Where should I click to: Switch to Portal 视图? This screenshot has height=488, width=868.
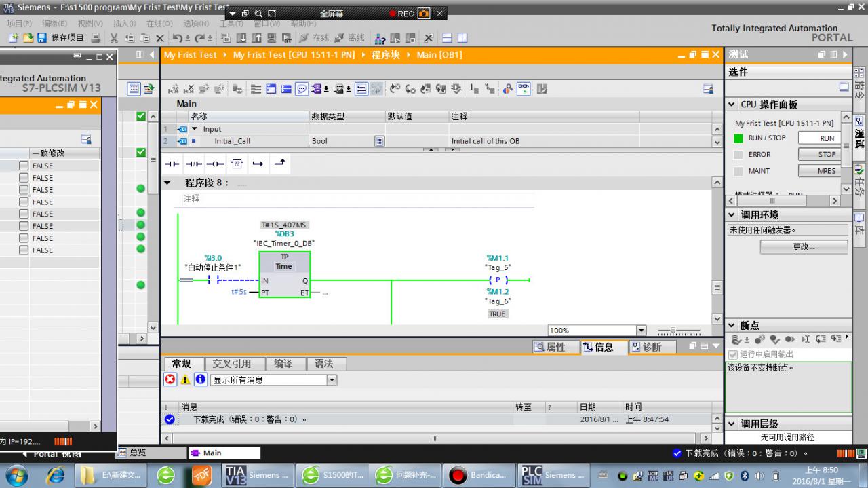52,453
